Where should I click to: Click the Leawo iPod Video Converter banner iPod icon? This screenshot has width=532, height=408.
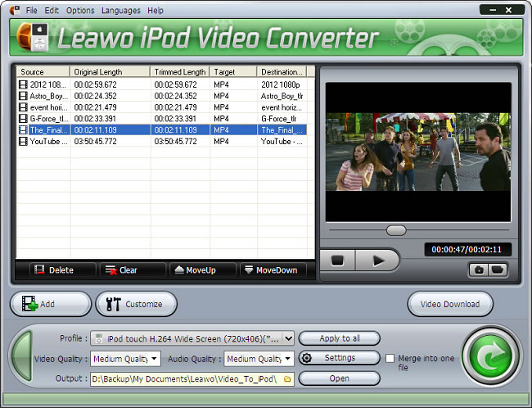point(33,37)
